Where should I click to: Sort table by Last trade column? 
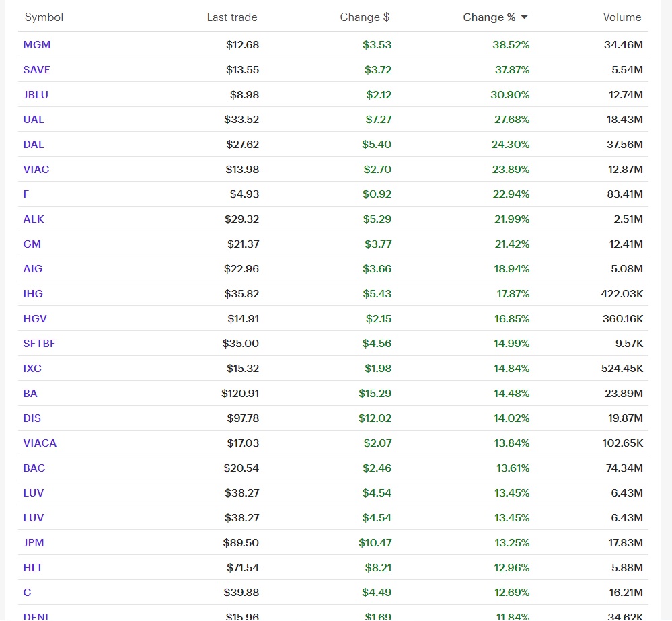pyautogui.click(x=232, y=17)
